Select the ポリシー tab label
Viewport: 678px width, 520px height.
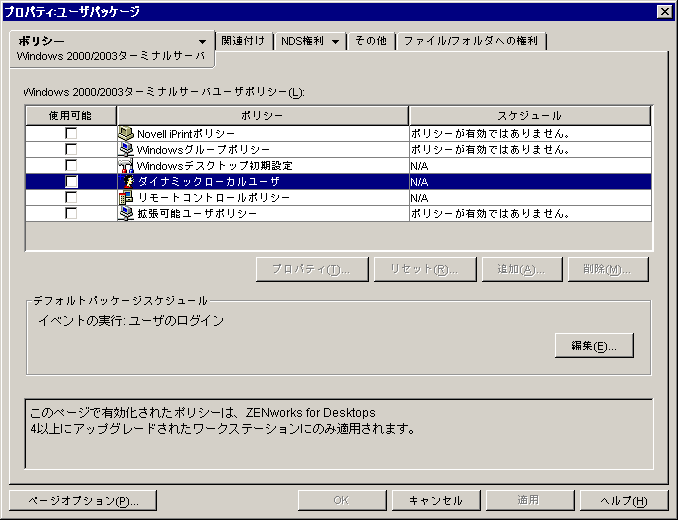coord(42,41)
